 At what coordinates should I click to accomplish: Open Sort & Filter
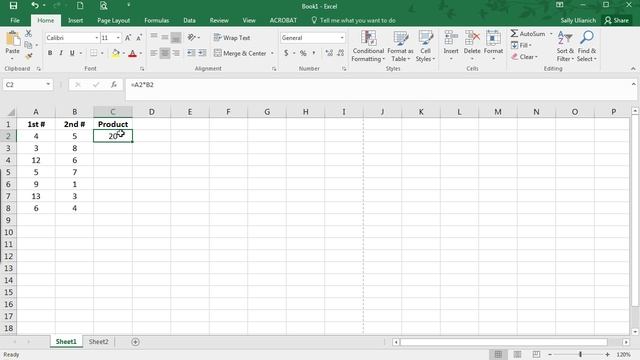pos(565,46)
